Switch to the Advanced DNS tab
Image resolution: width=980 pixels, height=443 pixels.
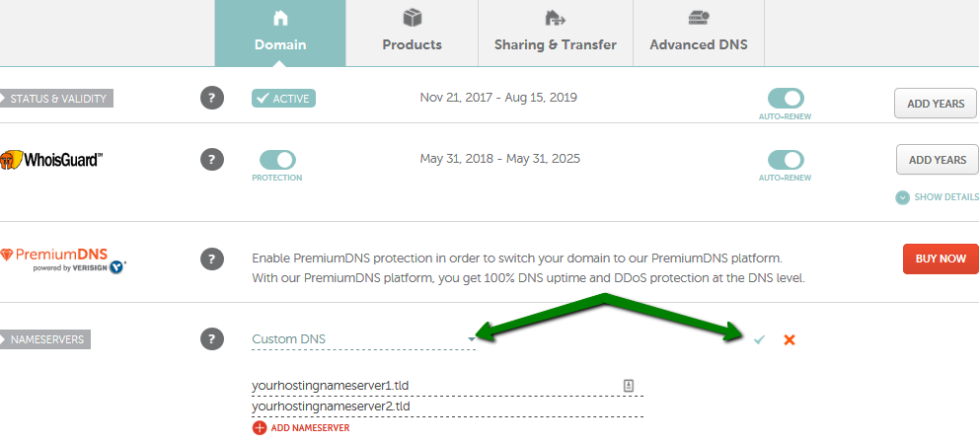coord(699,34)
